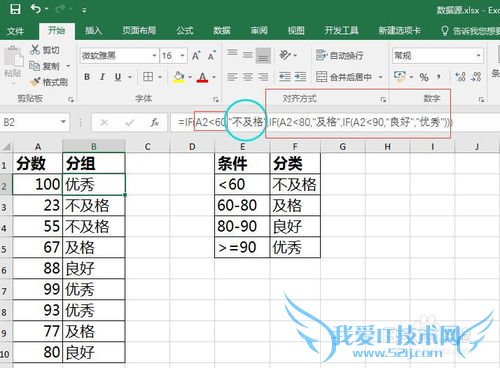This screenshot has height=368, width=500.
Task: Select top vertical align icon
Action: click(x=232, y=54)
